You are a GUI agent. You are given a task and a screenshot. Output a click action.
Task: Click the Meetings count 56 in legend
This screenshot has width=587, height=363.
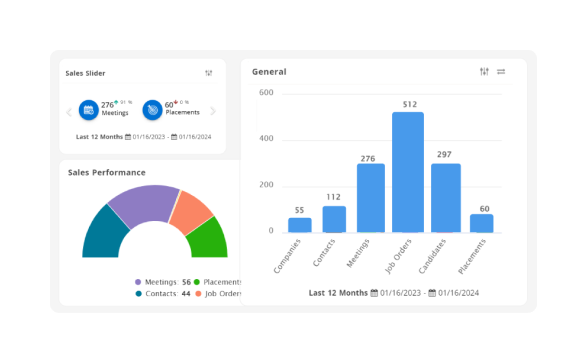[186, 282]
